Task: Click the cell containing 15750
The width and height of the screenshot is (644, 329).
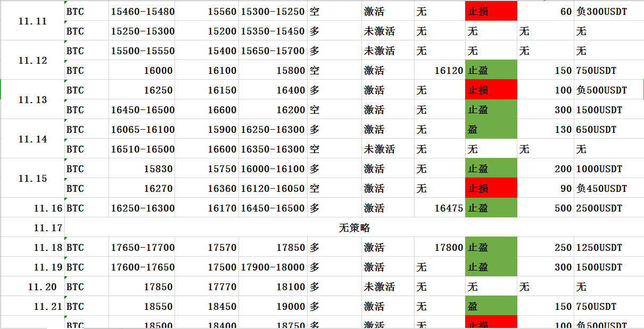Action: (207, 168)
